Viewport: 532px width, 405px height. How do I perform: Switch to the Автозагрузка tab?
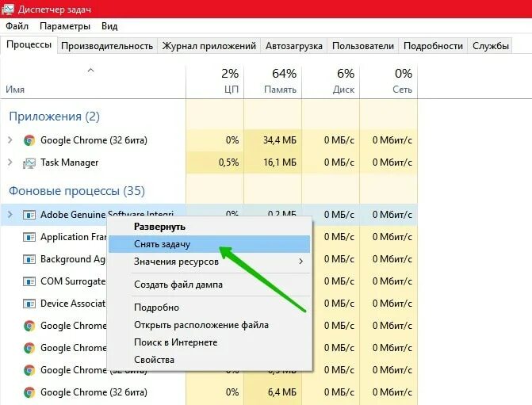pyautogui.click(x=294, y=46)
